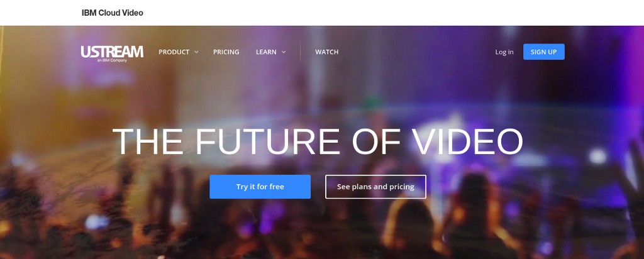Click the IBM Cloud Video title
Screen dimensions: 644x259
point(113,13)
